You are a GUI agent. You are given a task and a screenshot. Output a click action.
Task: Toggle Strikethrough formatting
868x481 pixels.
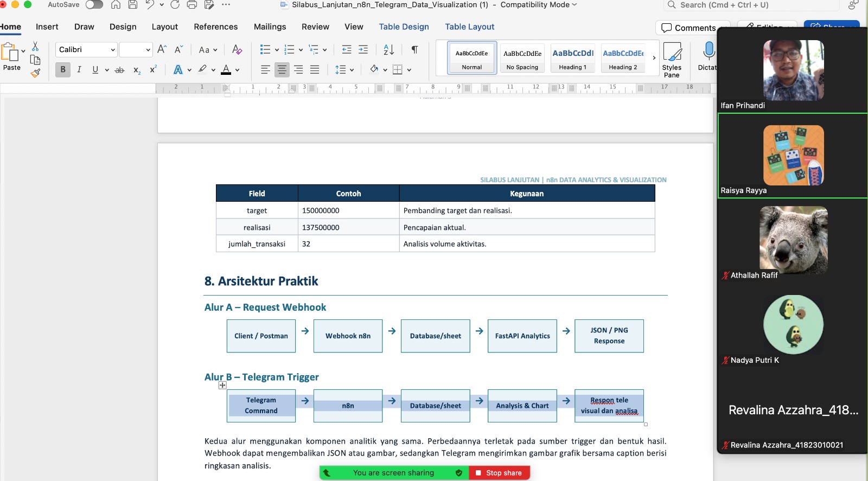coord(120,70)
